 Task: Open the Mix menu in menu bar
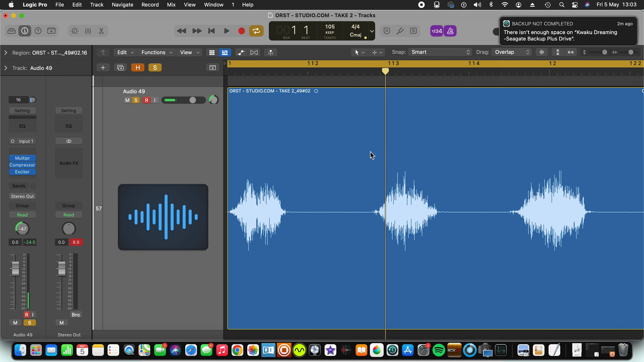171,5
